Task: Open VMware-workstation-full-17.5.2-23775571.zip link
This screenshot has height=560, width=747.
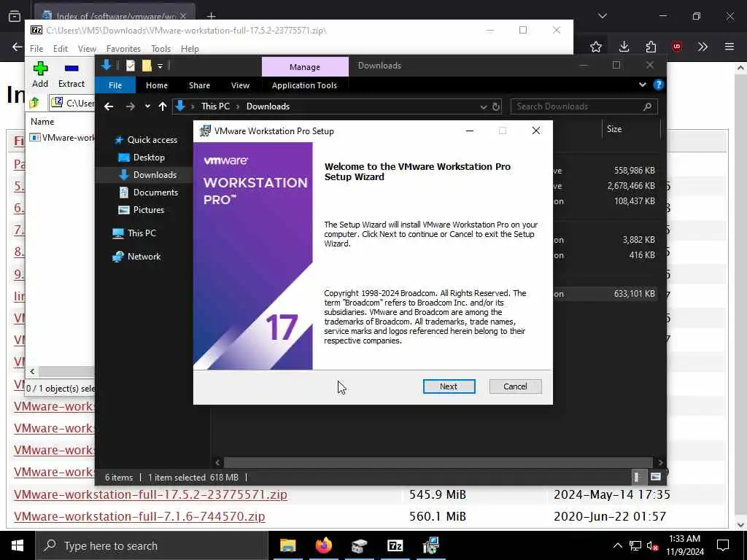Action: 150,494
